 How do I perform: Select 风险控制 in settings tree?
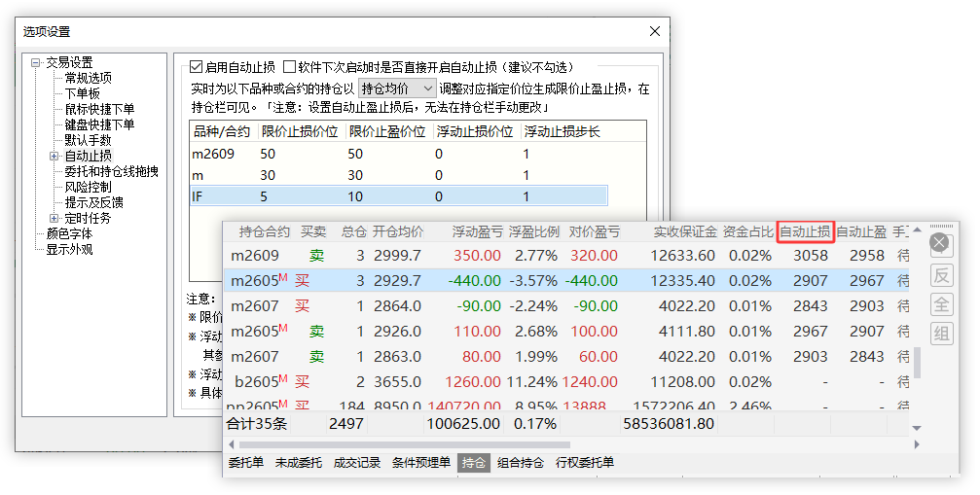coord(88,187)
